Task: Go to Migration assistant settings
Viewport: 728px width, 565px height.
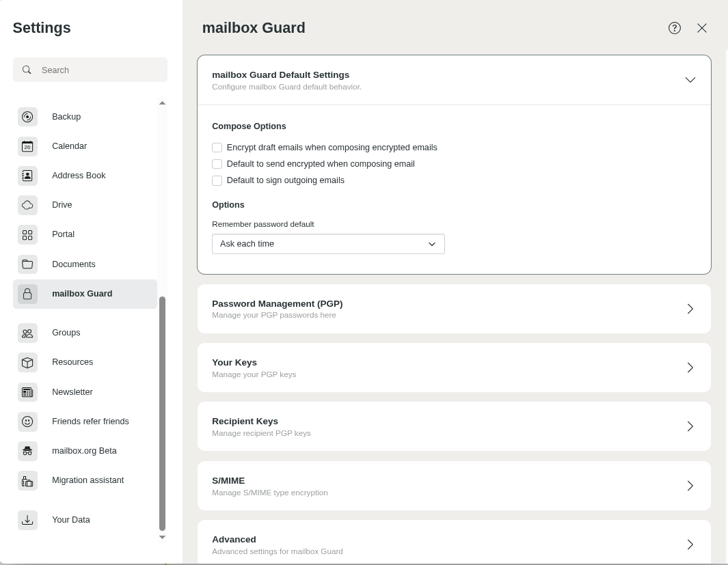Action: tap(87, 480)
